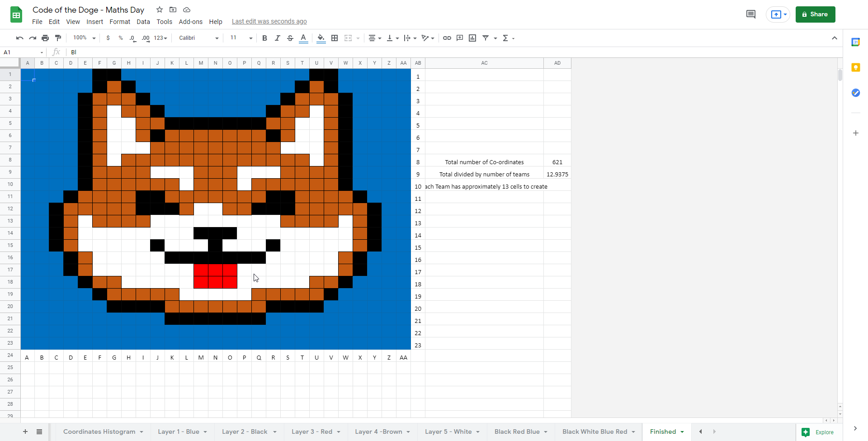
Task: Open Google Calendar side panel
Action: [855, 42]
